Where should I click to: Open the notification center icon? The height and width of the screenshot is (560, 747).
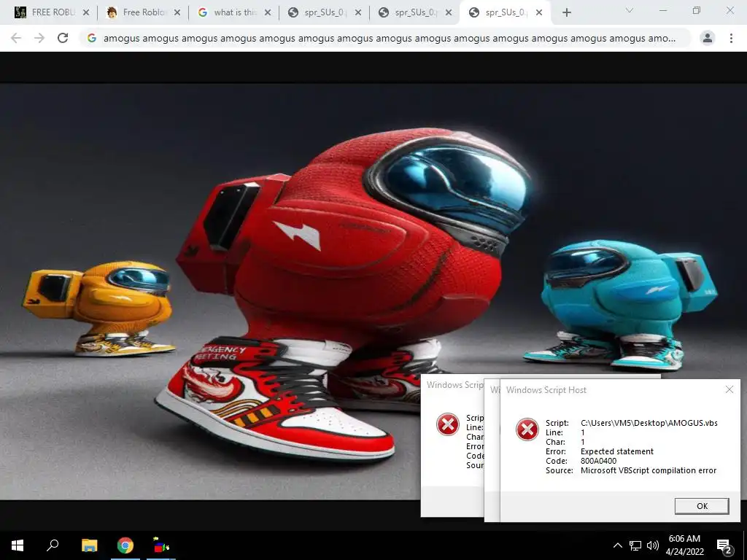click(724, 546)
